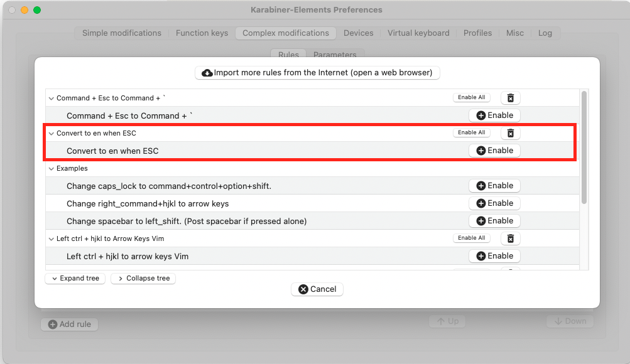Select 'Change spacebar to left_shift' row text
This screenshot has height=364, width=630.
pyautogui.click(x=187, y=221)
